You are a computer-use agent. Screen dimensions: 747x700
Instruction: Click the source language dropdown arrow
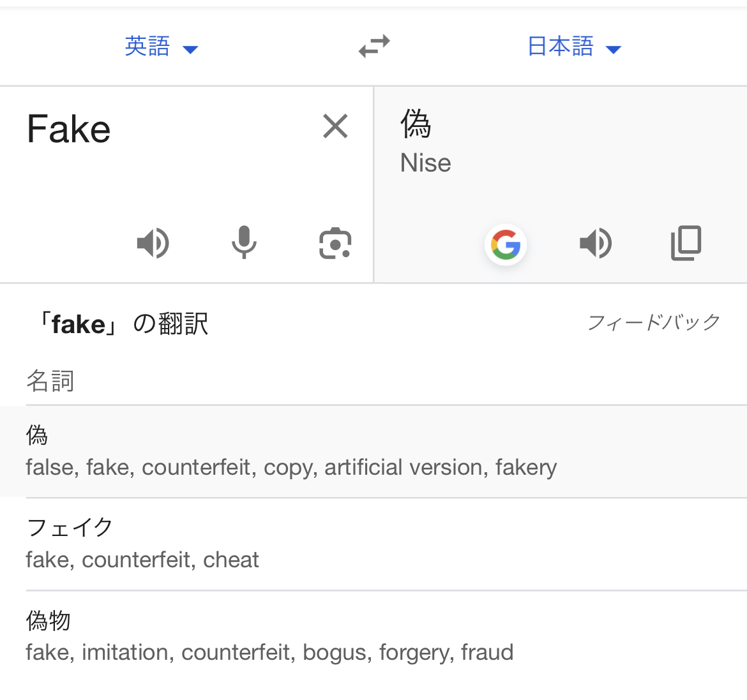tap(190, 49)
